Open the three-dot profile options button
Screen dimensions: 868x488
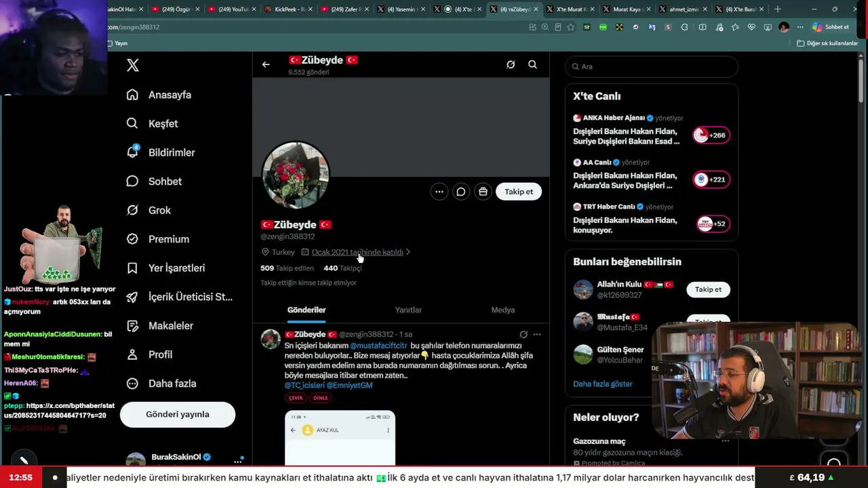(x=439, y=192)
